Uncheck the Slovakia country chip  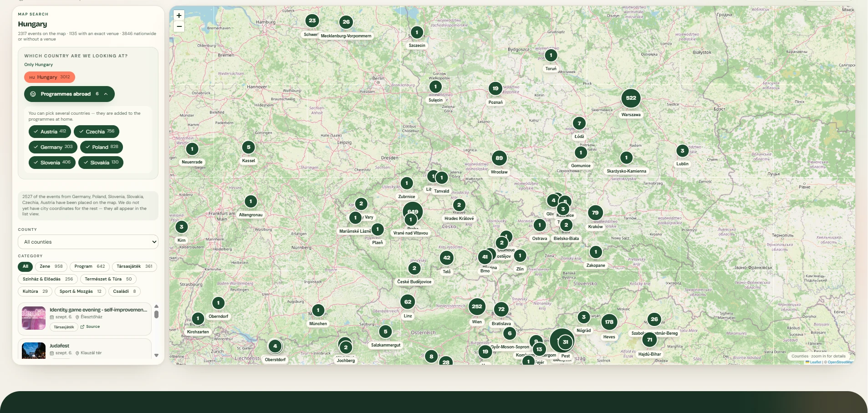pos(101,163)
